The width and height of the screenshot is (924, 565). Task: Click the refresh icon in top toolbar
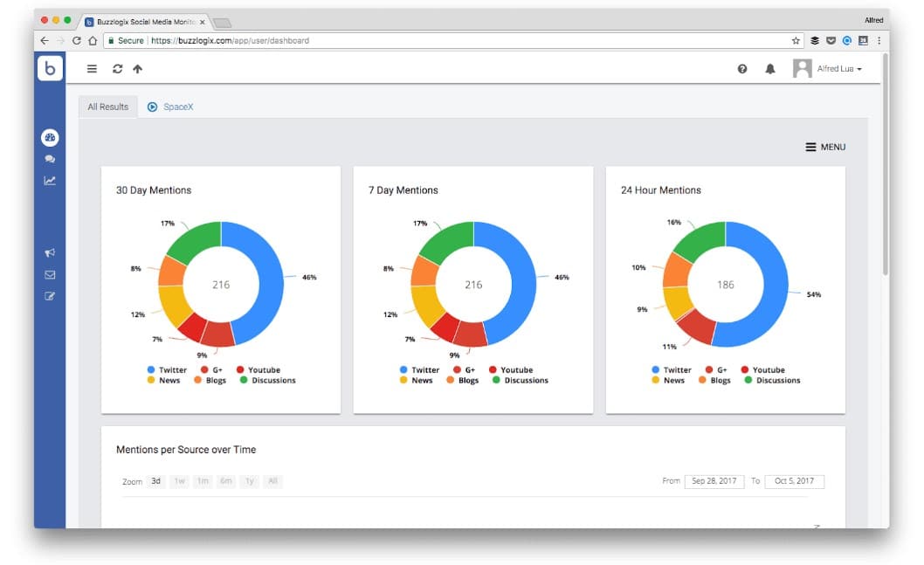(118, 69)
